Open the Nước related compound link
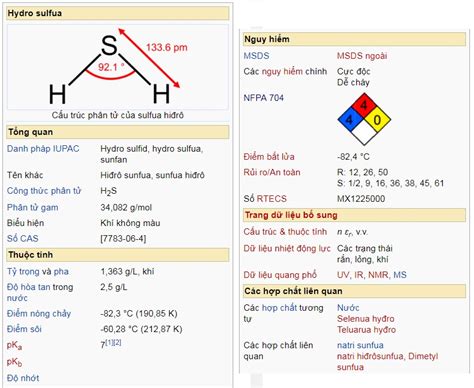Image resolution: width=474 pixels, height=388 pixels. [348, 308]
